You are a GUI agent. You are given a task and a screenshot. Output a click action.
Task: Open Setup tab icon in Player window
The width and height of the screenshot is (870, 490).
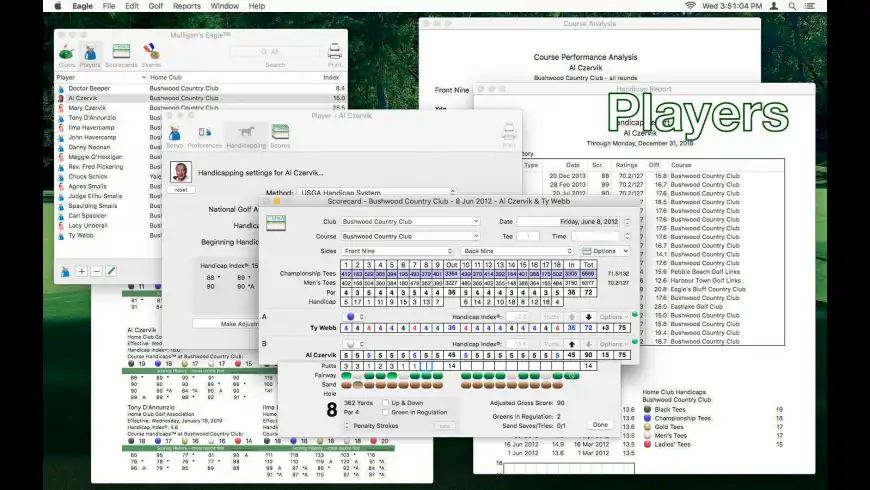(x=175, y=133)
